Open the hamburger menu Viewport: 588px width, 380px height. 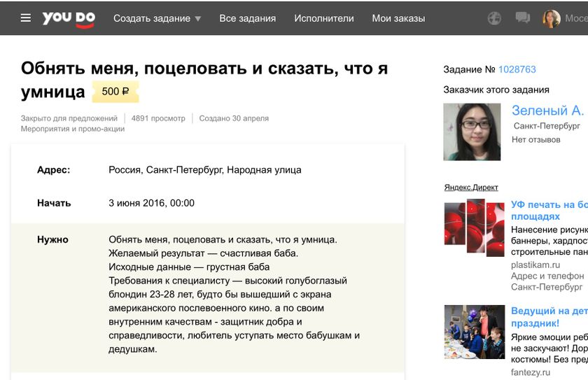click(x=26, y=18)
